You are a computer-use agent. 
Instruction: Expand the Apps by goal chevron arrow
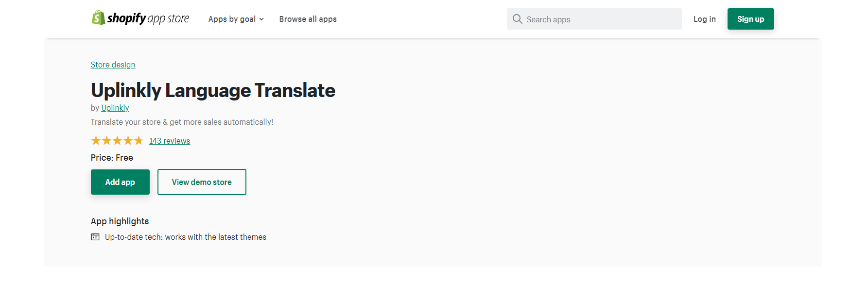pos(261,19)
